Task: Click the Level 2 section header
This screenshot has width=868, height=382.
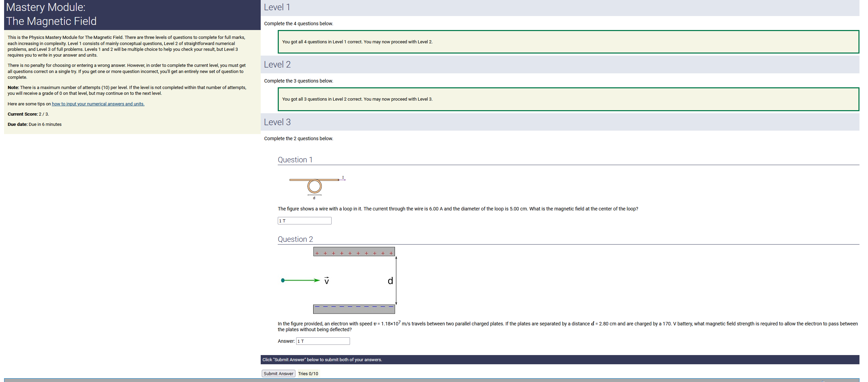Action: point(277,64)
